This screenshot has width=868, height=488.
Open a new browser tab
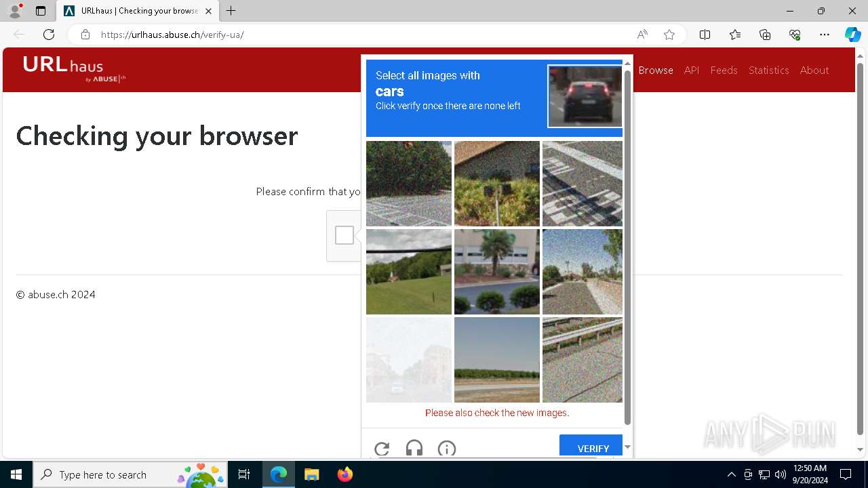231,11
